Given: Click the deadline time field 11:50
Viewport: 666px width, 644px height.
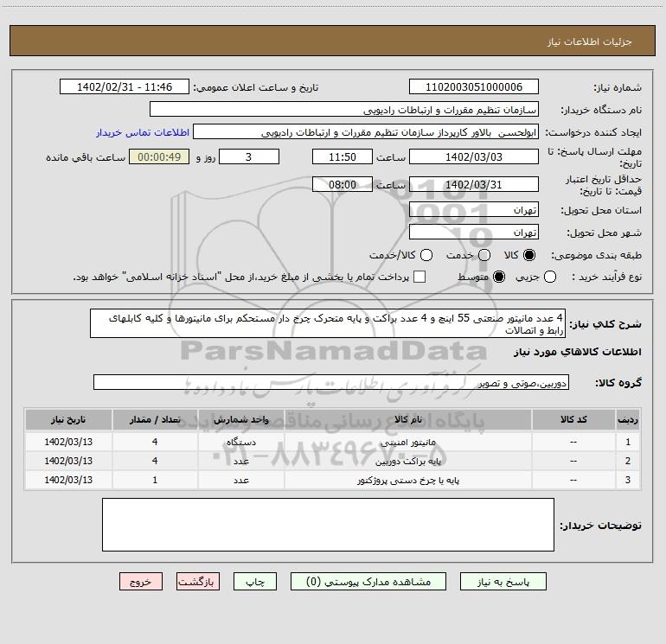Looking at the screenshot, I should coord(343,156).
